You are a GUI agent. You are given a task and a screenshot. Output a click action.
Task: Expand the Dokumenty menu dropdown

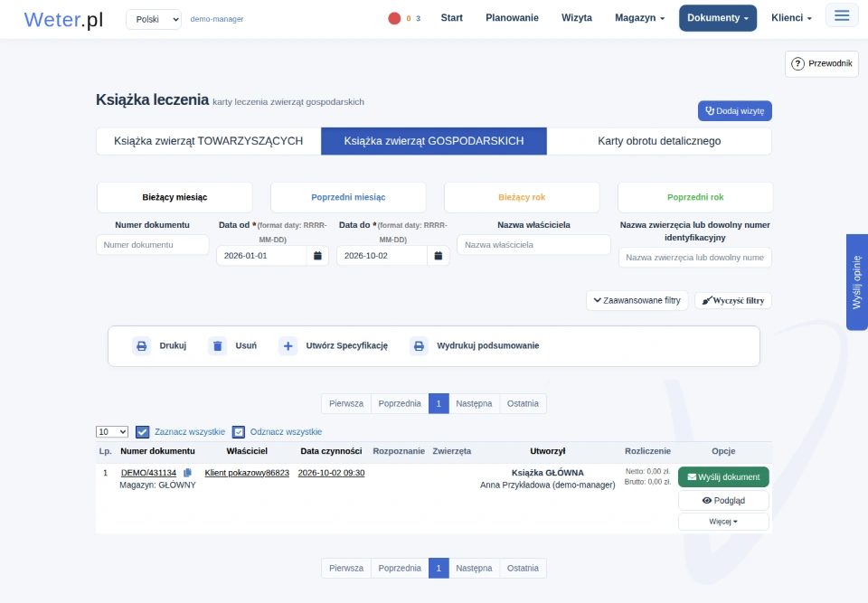tap(717, 18)
